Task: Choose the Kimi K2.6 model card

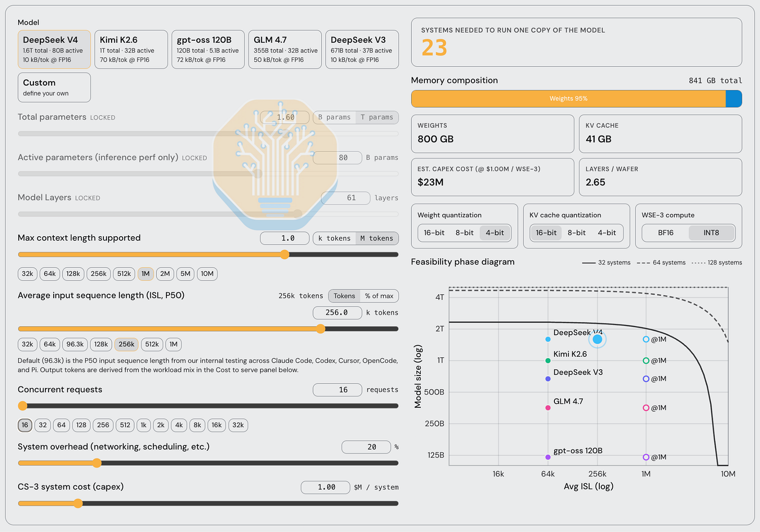Action: pos(131,50)
